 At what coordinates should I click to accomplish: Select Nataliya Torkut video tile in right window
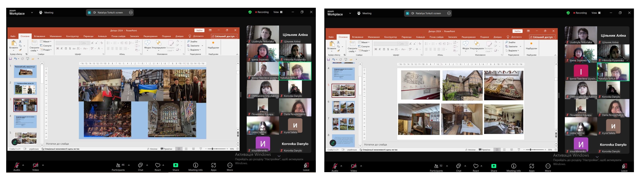coord(613,72)
